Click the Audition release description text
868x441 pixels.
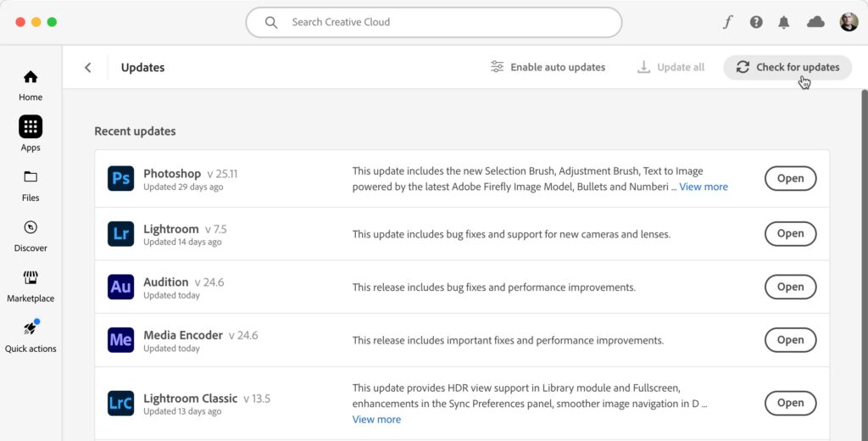pos(494,287)
